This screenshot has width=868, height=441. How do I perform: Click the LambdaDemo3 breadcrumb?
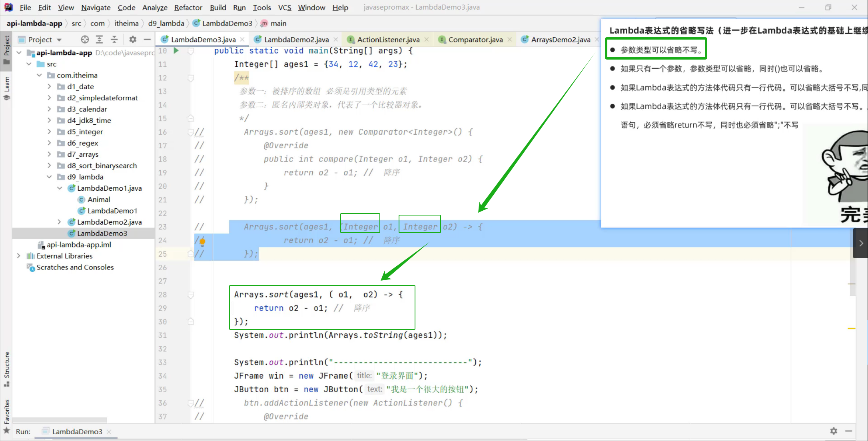coord(227,23)
